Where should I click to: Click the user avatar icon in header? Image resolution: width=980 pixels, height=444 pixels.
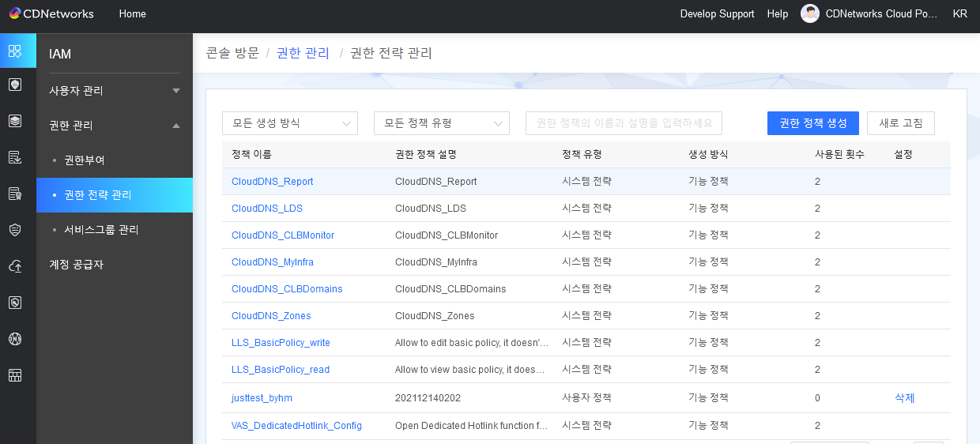click(x=810, y=13)
